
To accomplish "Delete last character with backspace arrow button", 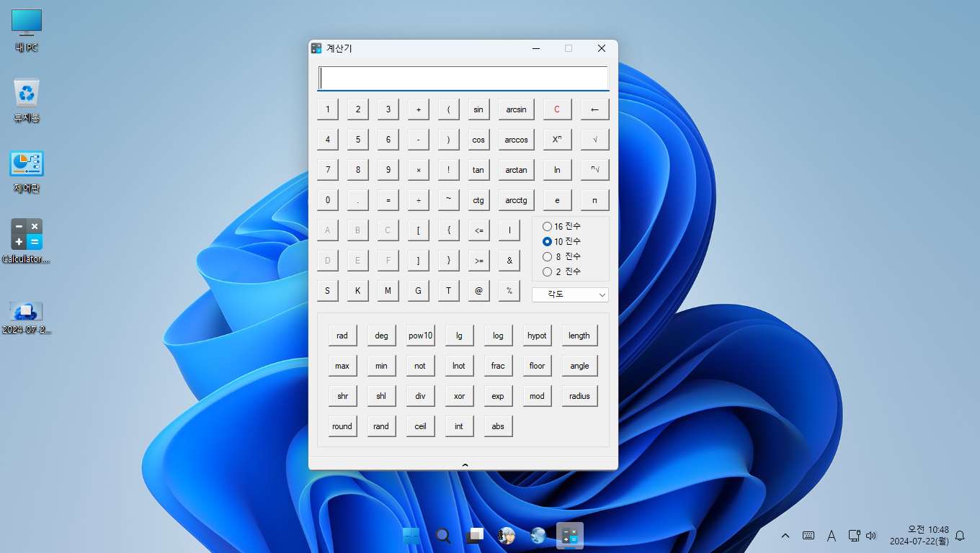I will [x=594, y=109].
